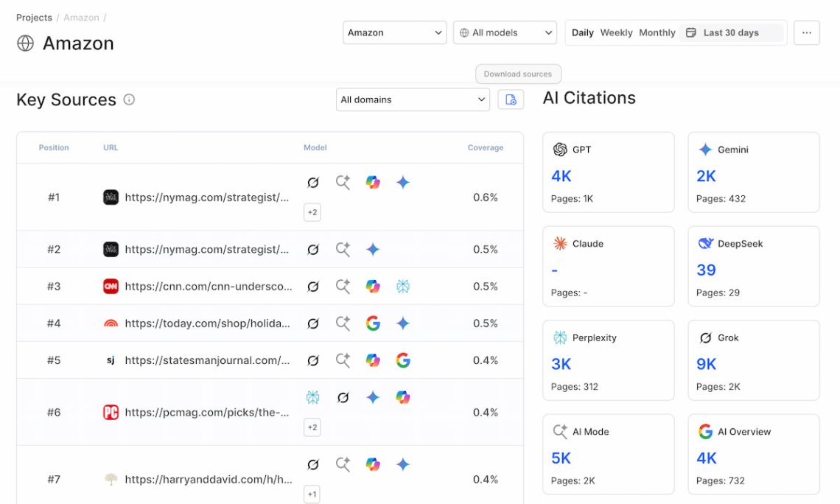The height and width of the screenshot is (504, 840).
Task: Click the Google G icon on the today.com row
Action: coord(373,323)
